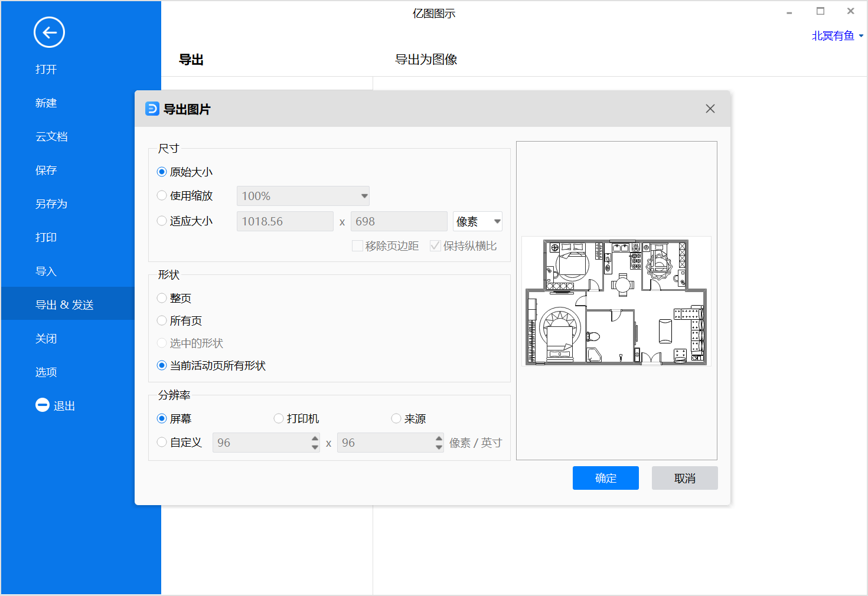Choose 打印机 resolution radio button

[x=279, y=418]
